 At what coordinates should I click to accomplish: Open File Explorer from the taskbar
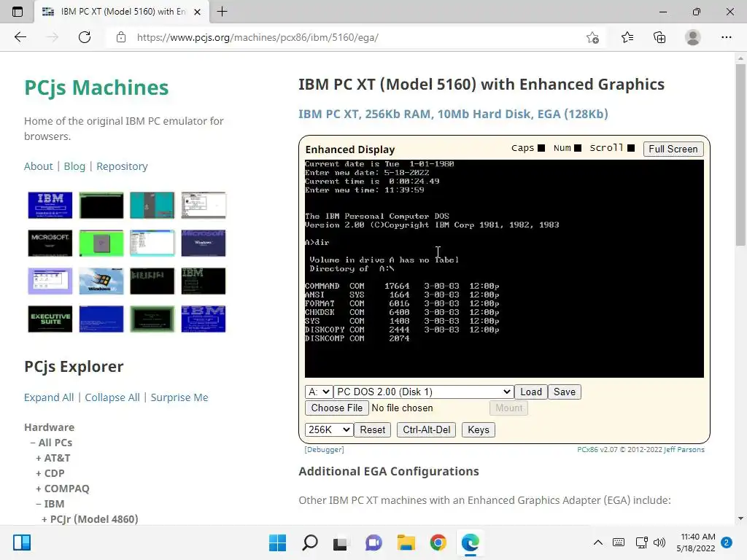click(x=406, y=542)
